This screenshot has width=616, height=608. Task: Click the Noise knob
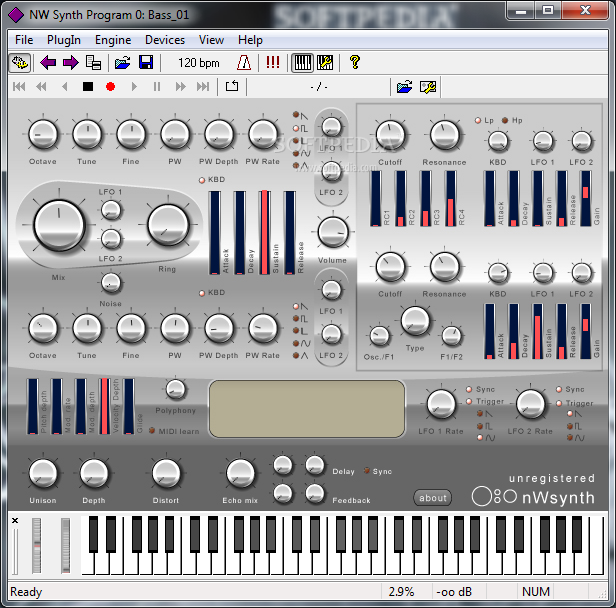110,283
